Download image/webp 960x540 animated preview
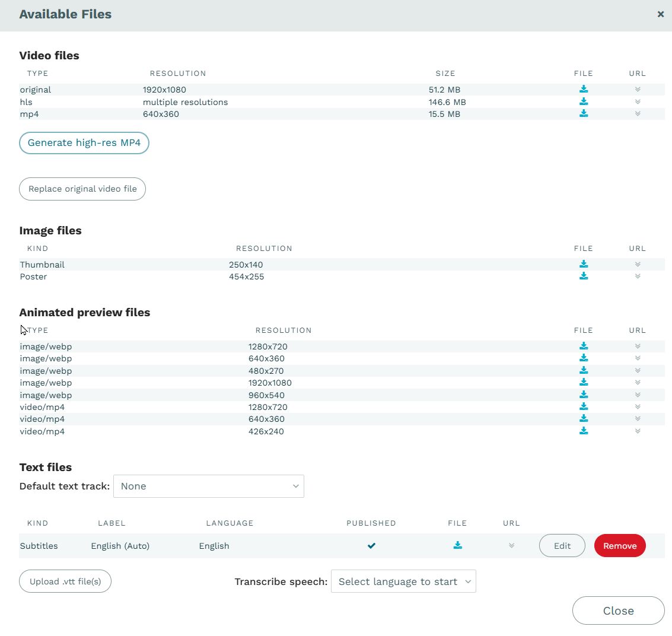The width and height of the screenshot is (672, 636). [583, 395]
